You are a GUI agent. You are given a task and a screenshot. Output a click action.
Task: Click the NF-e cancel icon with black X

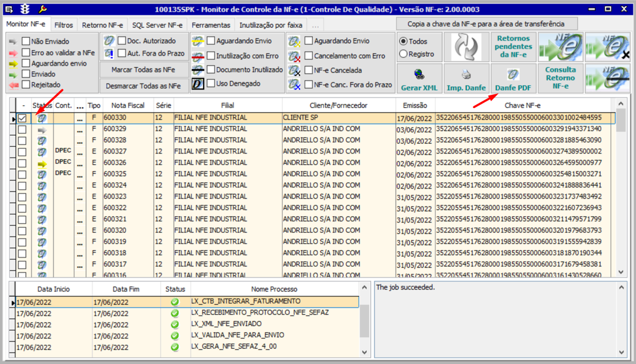point(607,47)
